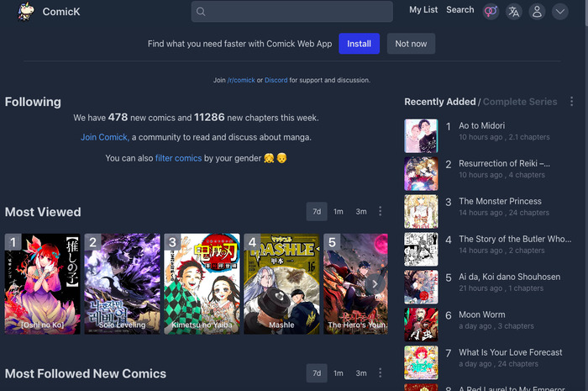Open the gender filter icon
This screenshot has height=391, width=588.
click(491, 12)
